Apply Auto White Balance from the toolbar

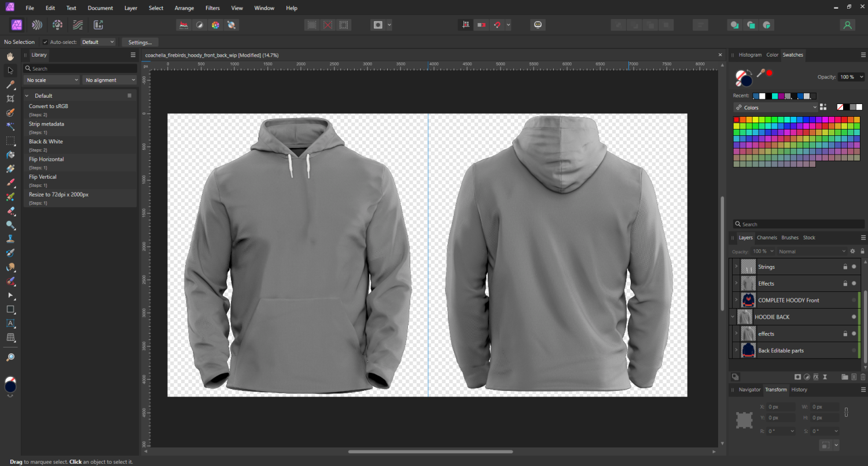coord(231,25)
